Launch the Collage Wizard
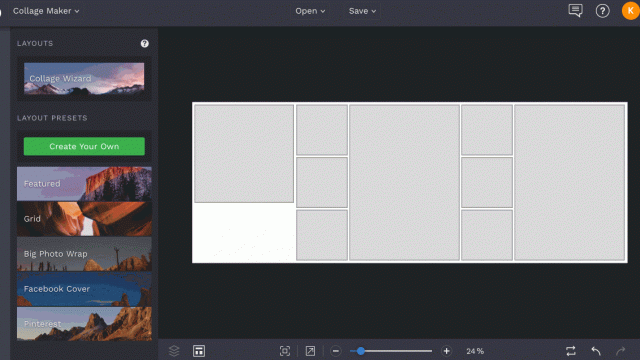640x360 pixels. point(84,78)
